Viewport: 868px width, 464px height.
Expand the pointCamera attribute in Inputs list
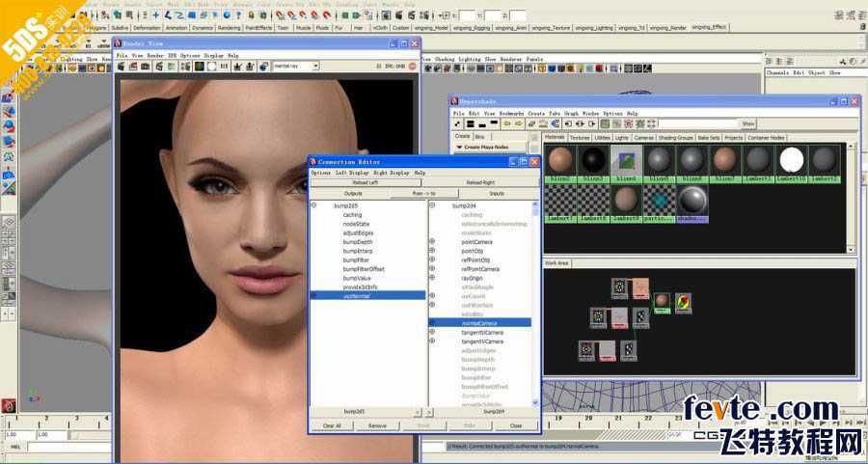(x=432, y=242)
